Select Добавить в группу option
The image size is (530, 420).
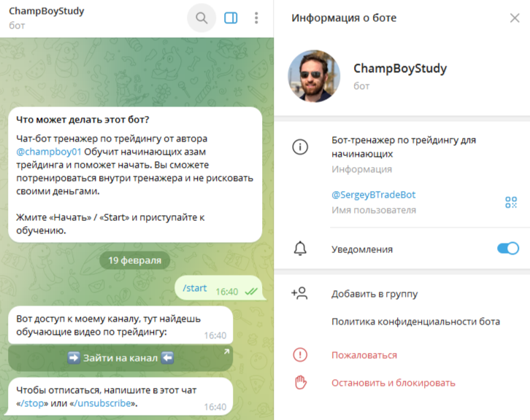tap(375, 294)
